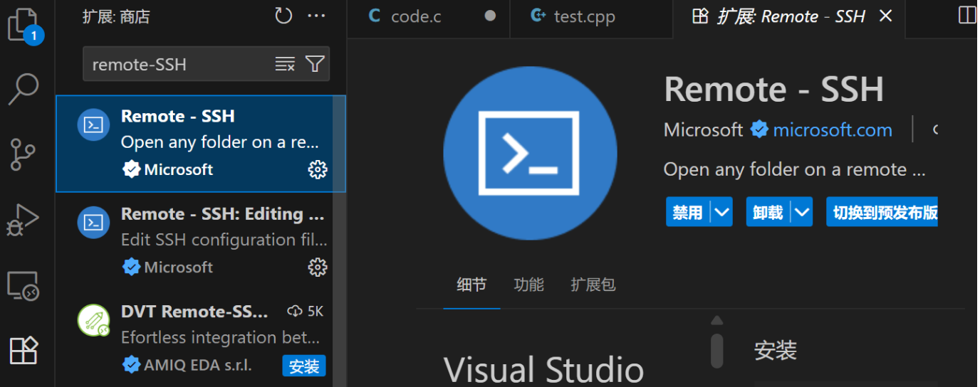
Task: Toggle split editor layout icon
Action: (x=967, y=16)
